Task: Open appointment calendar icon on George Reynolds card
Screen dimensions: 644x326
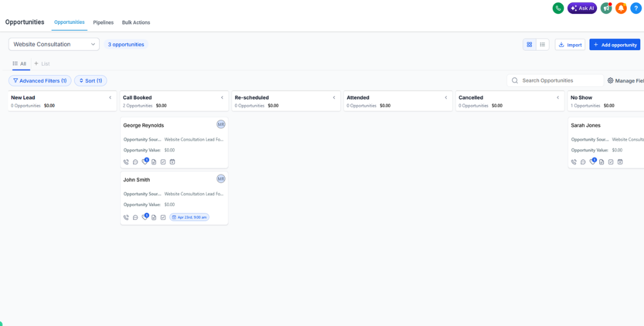Action: 172,162
